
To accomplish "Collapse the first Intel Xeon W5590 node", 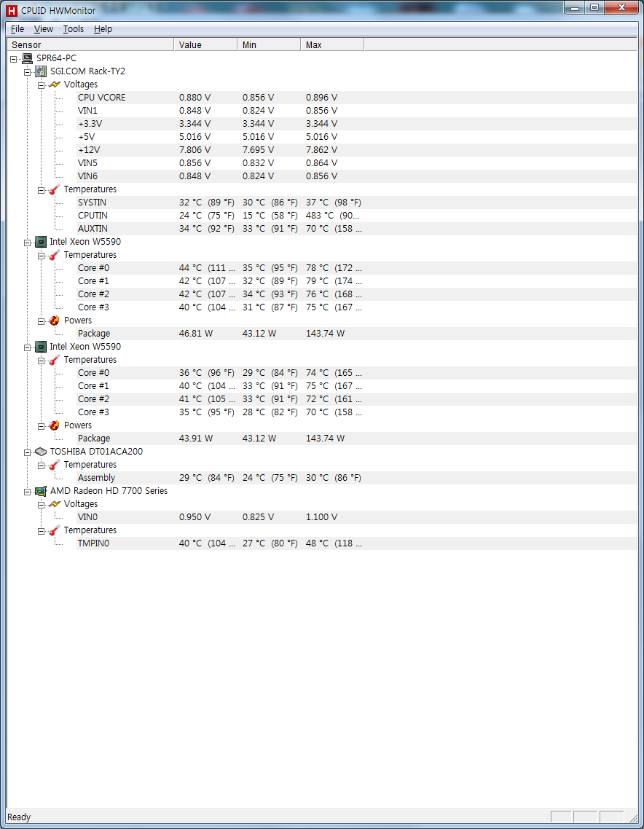I will click(x=28, y=243).
